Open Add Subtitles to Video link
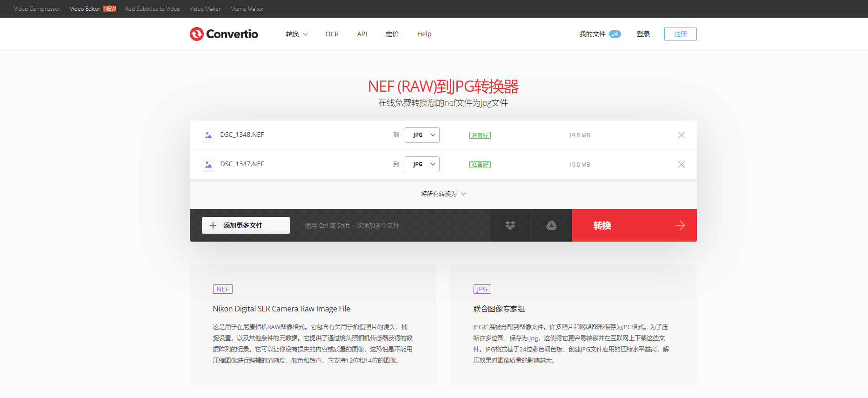868x398 pixels. pos(153,9)
